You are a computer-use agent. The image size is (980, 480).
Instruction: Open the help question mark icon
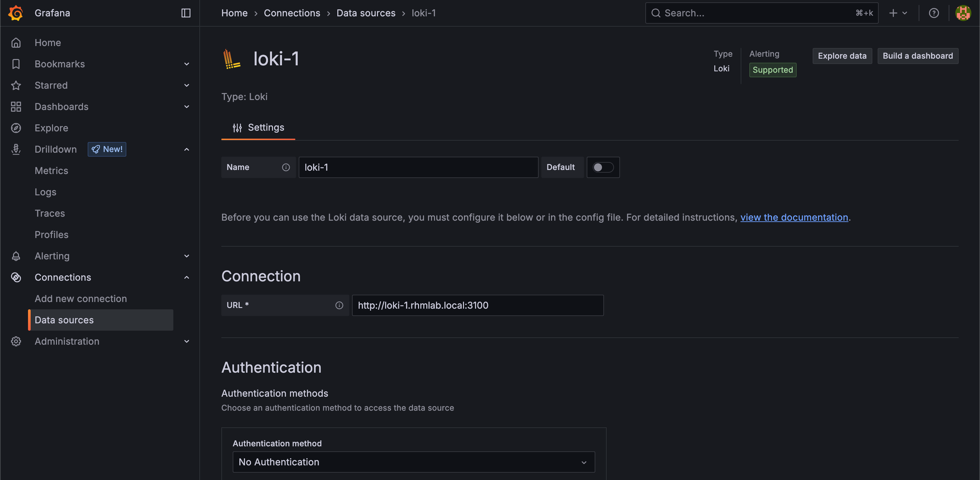934,13
